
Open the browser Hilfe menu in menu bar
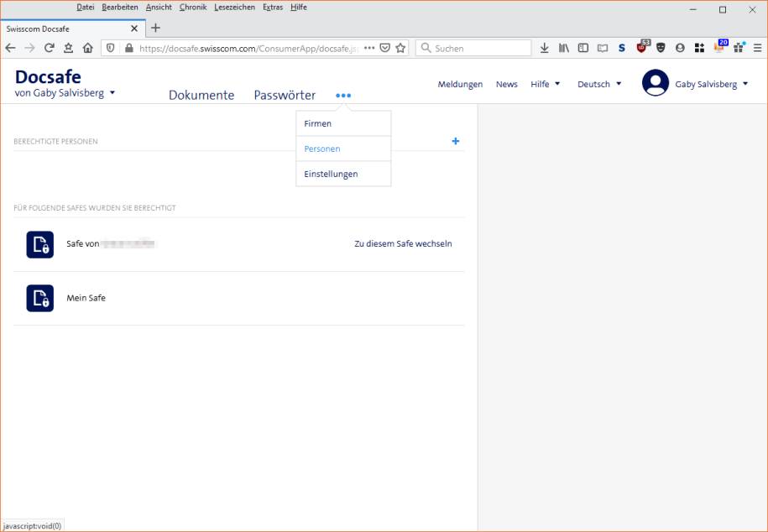[299, 7]
